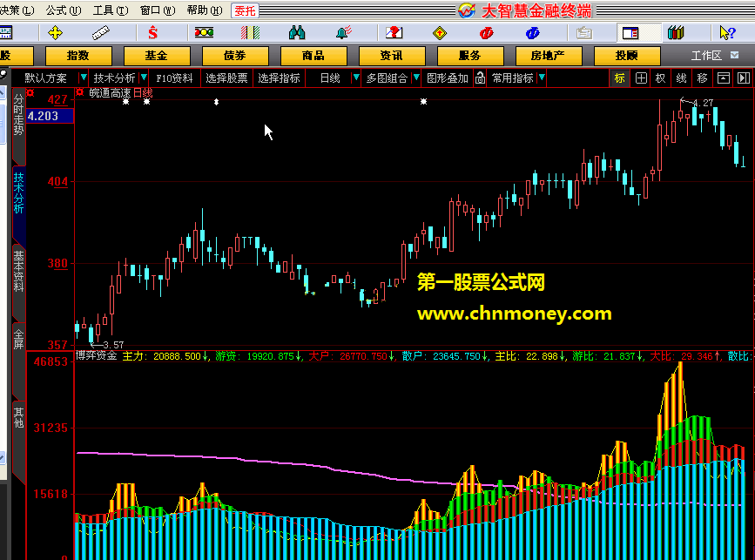Open the 工具 menu
This screenshot has height=560, width=755.
(111, 10)
